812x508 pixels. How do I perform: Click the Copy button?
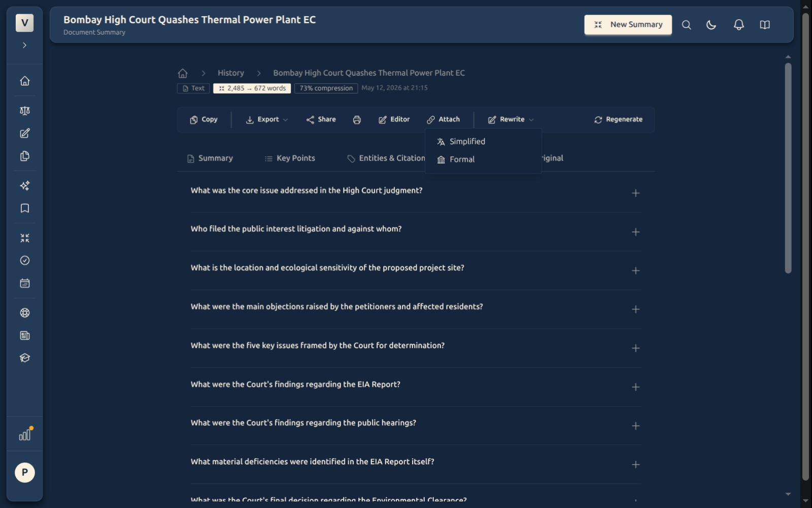(204, 119)
